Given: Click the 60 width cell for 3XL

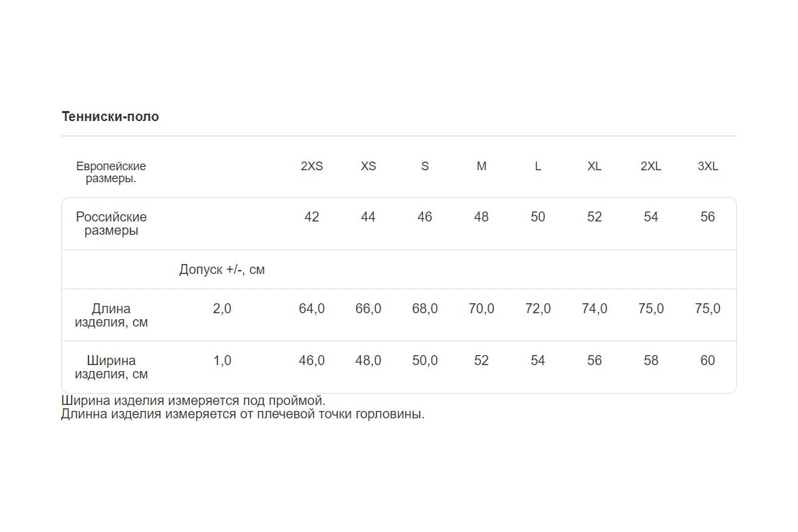Looking at the screenshot, I should tap(708, 360).
